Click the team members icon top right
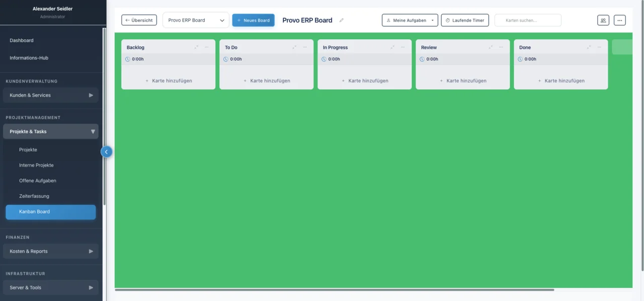Image resolution: width=644 pixels, height=301 pixels. point(603,20)
